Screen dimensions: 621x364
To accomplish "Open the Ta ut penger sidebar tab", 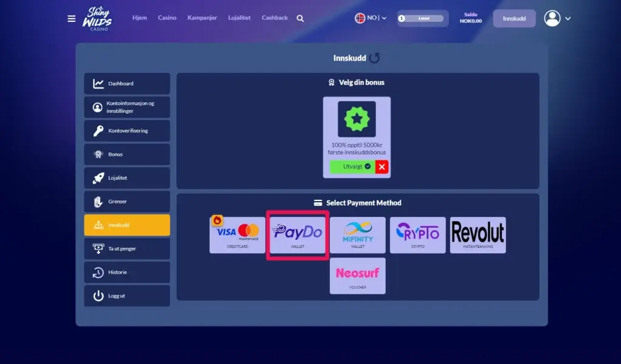I will pos(127,248).
